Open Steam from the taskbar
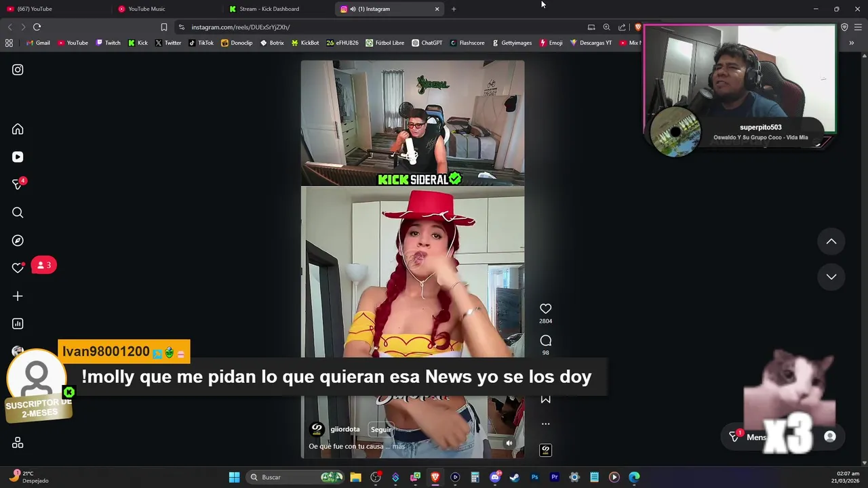The height and width of the screenshot is (488, 868). coord(515,477)
